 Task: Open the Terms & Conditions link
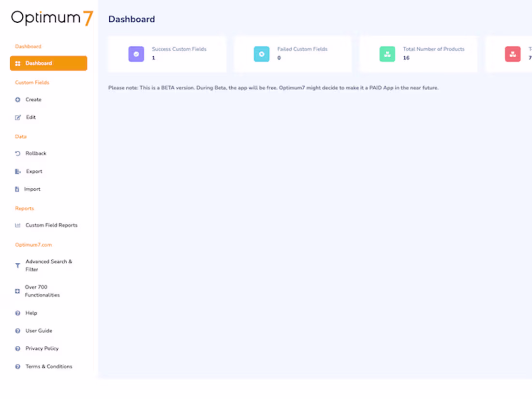coord(48,367)
